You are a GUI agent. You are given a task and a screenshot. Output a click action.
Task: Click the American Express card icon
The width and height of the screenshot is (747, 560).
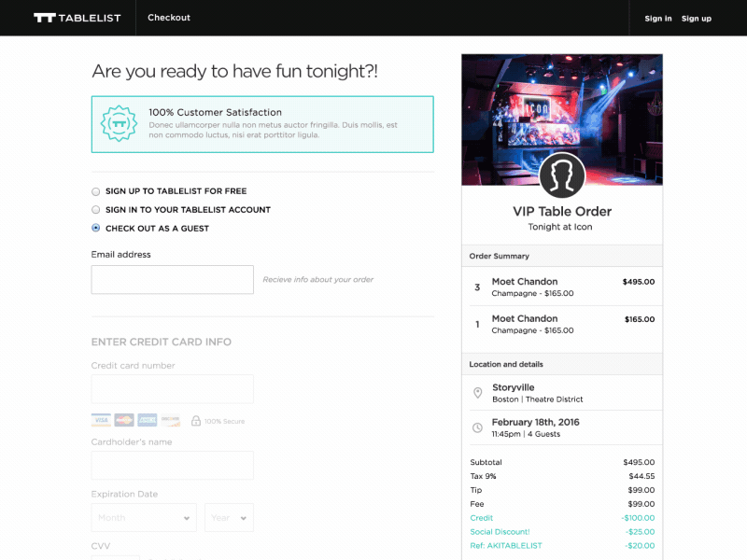point(148,420)
